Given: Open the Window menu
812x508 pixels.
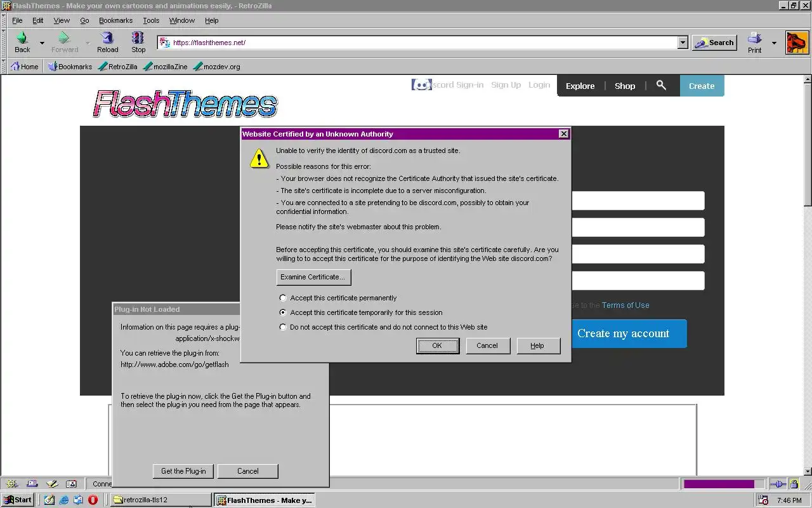Looking at the screenshot, I should [182, 20].
